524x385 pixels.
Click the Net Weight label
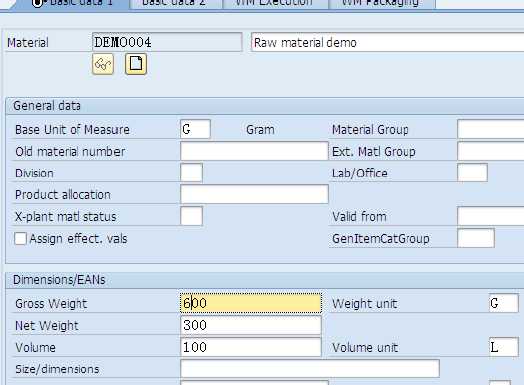click(x=47, y=326)
